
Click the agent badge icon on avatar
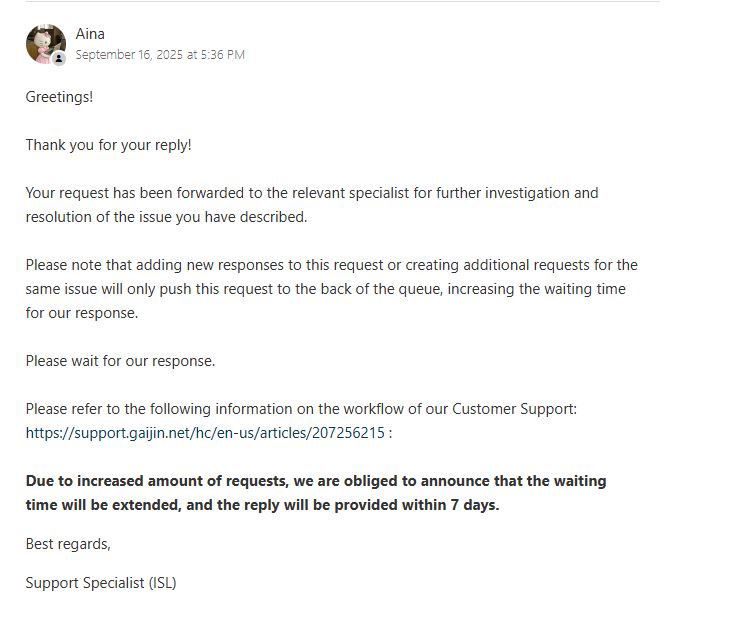59,59
